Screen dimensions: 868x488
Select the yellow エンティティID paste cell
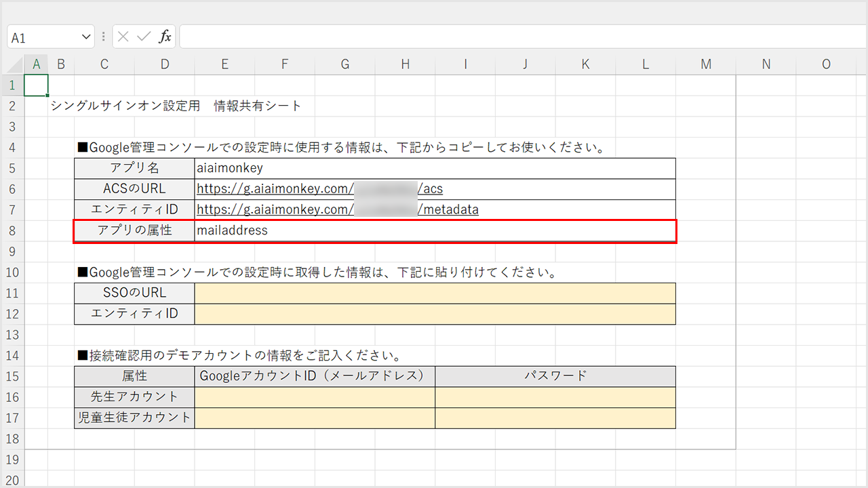pyautogui.click(x=434, y=314)
